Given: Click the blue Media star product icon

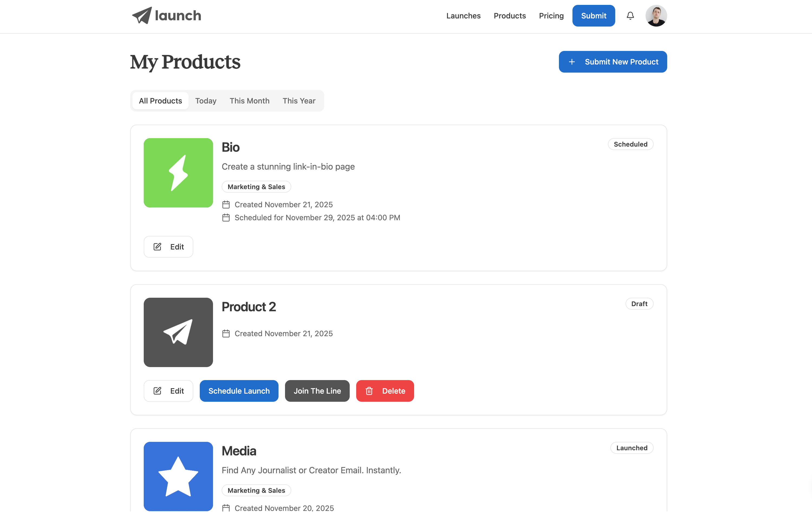Looking at the screenshot, I should [178, 476].
